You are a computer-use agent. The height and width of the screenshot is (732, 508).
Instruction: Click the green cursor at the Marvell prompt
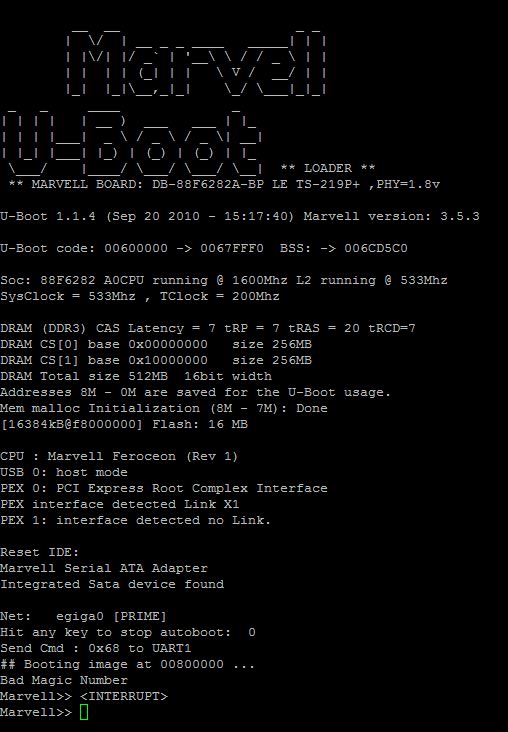click(84, 712)
